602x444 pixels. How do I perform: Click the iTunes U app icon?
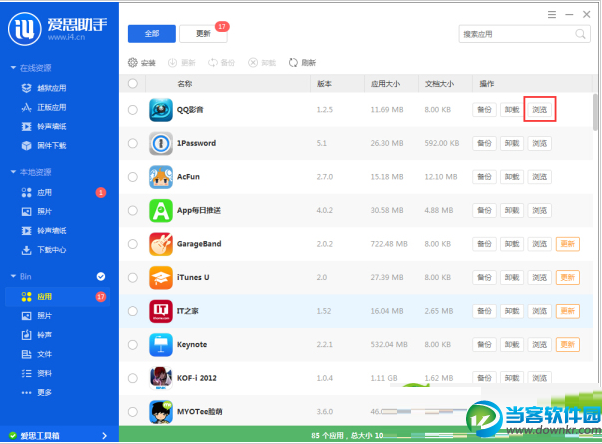tap(161, 277)
